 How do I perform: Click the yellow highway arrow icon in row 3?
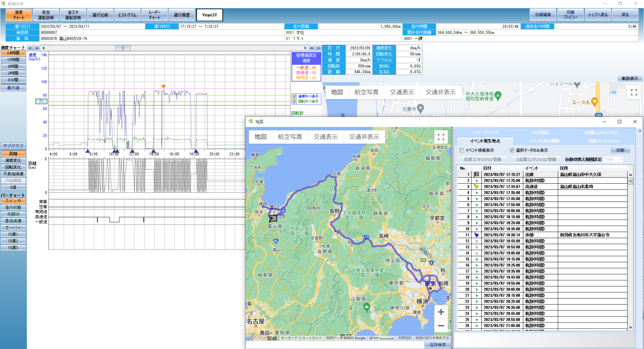[x=476, y=187]
